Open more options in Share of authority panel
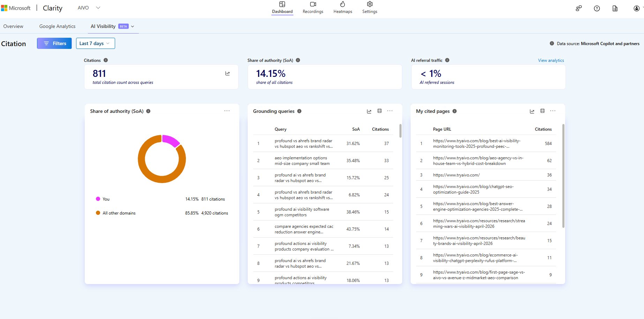 [x=227, y=111]
